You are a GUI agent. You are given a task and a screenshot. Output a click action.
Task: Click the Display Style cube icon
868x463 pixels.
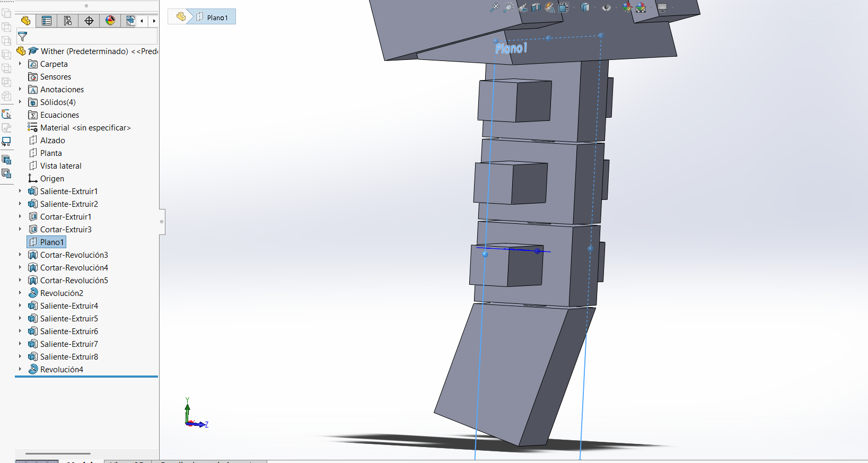click(x=585, y=7)
